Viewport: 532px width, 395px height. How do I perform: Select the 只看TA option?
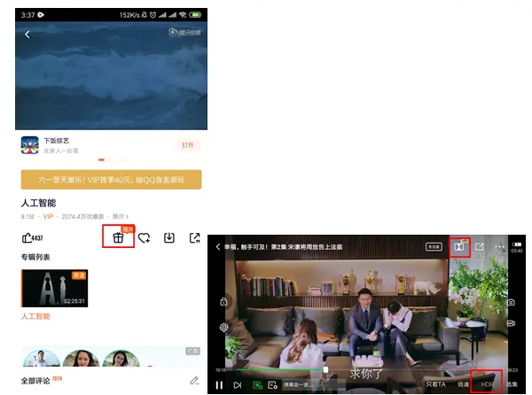coord(435,384)
